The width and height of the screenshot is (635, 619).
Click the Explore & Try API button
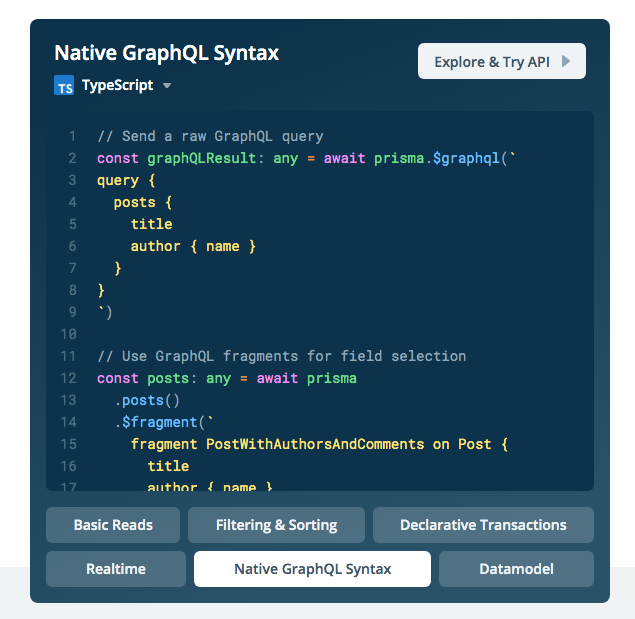pyautogui.click(x=502, y=61)
